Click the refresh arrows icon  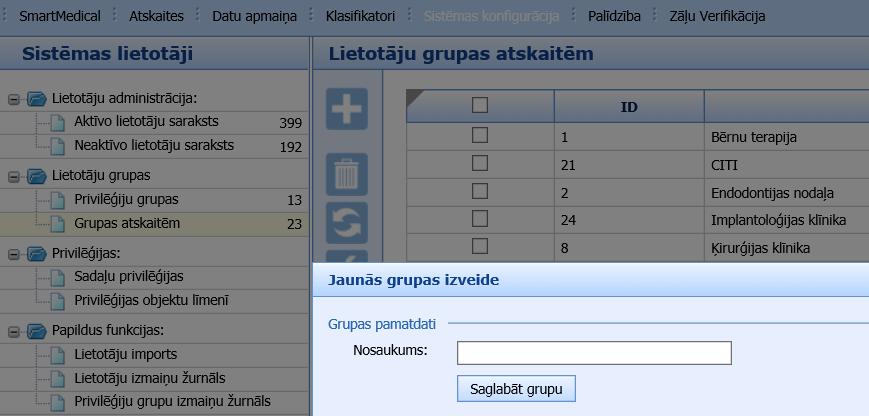tap(347, 223)
